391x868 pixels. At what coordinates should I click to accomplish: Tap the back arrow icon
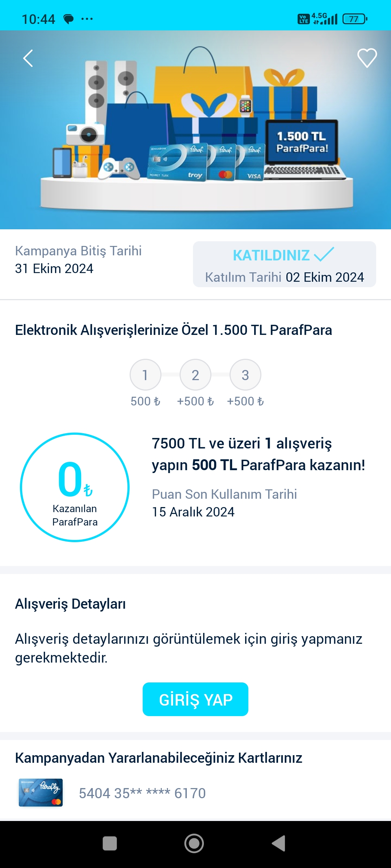pos(28,58)
